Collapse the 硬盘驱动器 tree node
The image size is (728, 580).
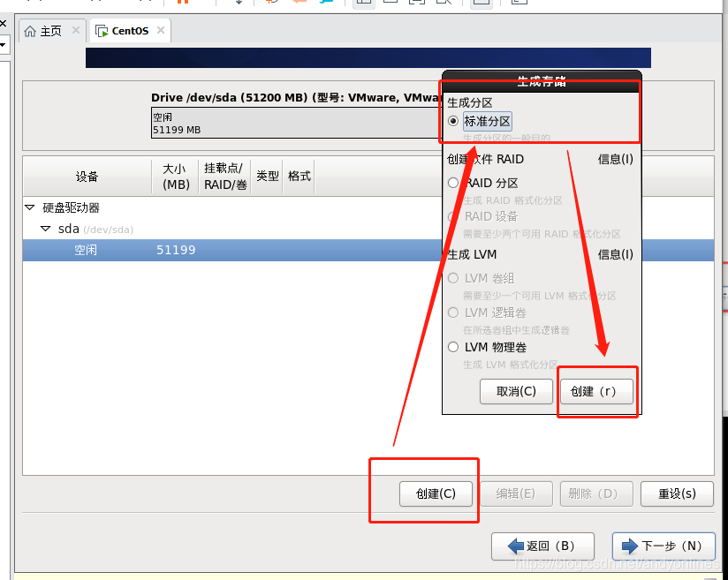[x=30, y=207]
